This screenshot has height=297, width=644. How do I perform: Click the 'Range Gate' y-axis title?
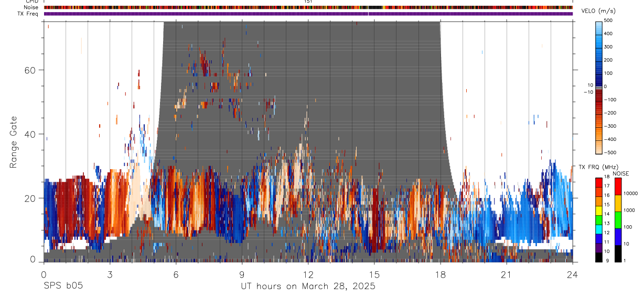coord(13,142)
